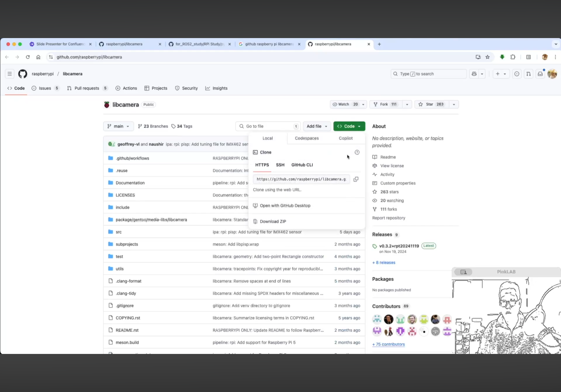Expand the main branch dropdown
This screenshot has width=561, height=392.
(118, 126)
